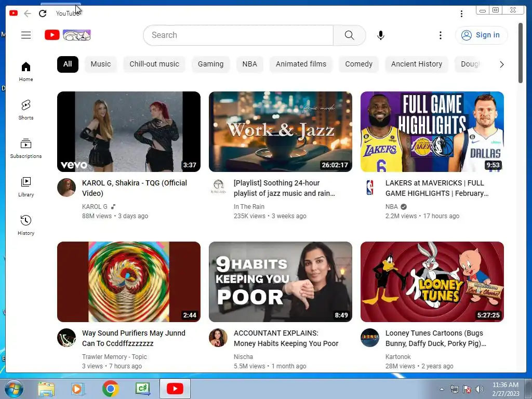Open the Work & Jazz thumbnail
The width and height of the screenshot is (532, 399).
pyautogui.click(x=281, y=131)
